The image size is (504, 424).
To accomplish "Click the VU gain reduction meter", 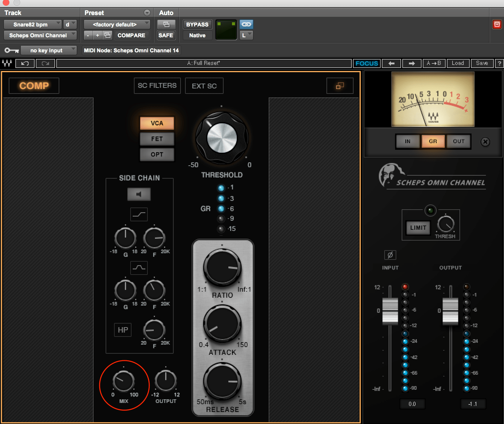I will pos(433,99).
